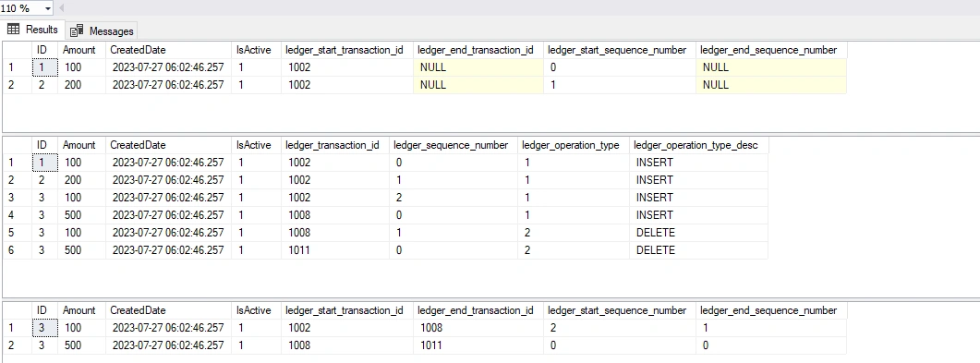Select ledger_end_sequence_number header in first grid
The width and height of the screenshot is (980, 363).
(x=770, y=50)
